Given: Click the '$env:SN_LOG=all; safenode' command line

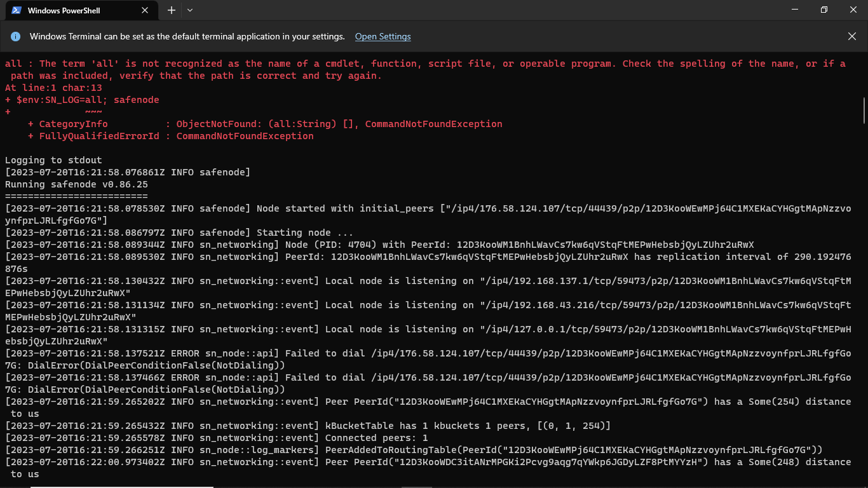Looking at the screenshot, I should [82, 100].
